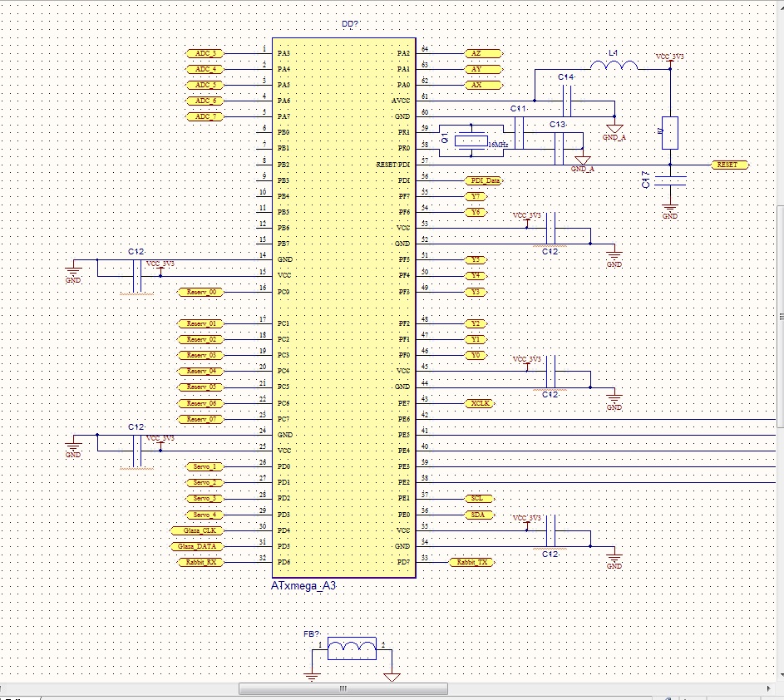Click the FB? ferrite bead component
Viewport: 784px width, 700px height.
coord(351,649)
